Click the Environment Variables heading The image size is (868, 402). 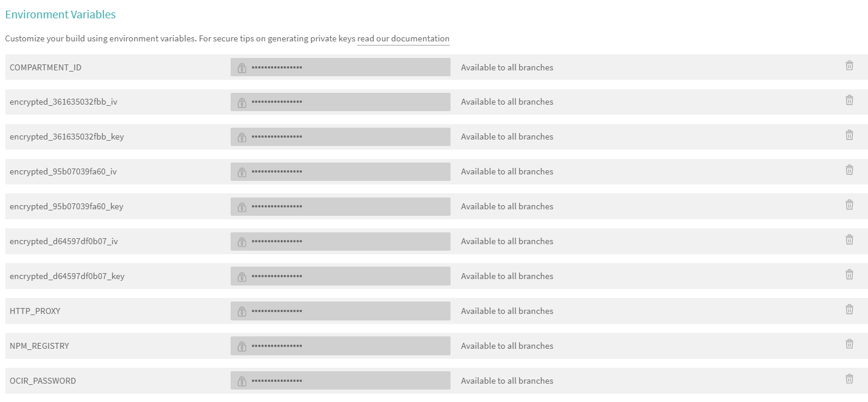[60, 15]
